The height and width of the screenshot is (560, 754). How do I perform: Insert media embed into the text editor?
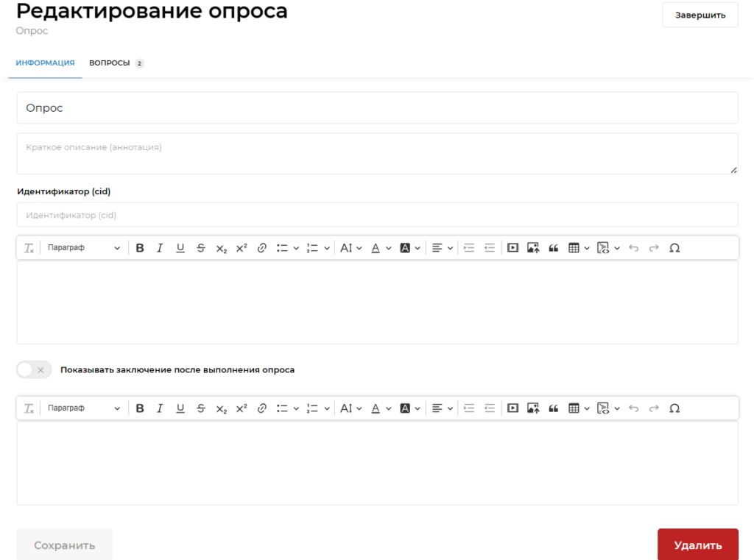pyautogui.click(x=512, y=248)
